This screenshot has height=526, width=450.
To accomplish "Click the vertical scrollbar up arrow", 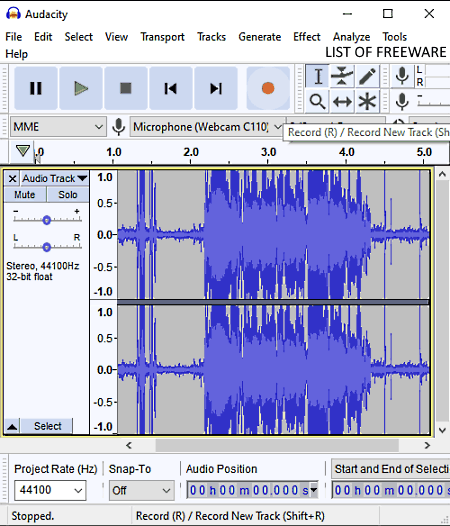I will 442,174.
